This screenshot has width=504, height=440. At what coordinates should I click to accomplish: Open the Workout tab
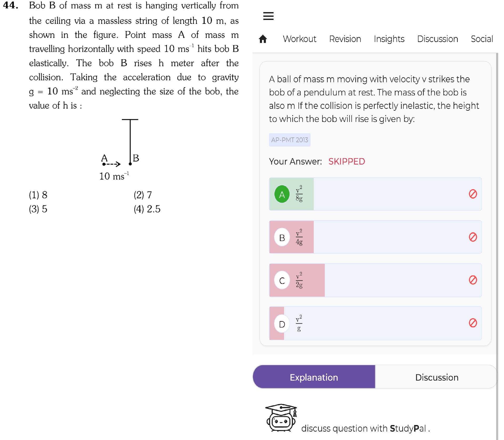click(x=300, y=39)
